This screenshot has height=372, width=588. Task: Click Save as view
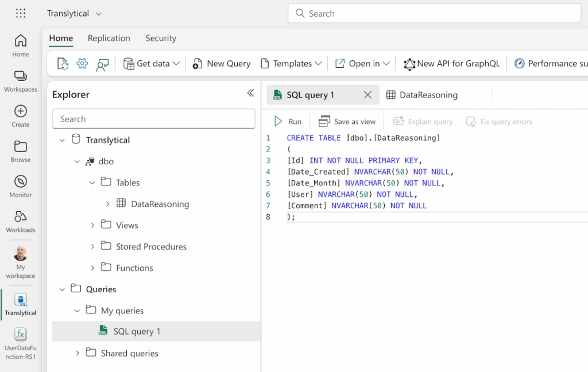[347, 121]
